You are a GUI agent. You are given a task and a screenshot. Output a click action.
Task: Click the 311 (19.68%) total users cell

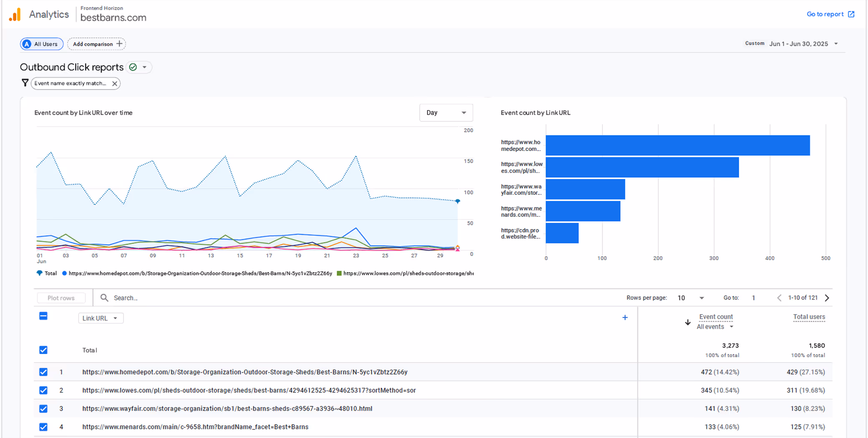click(x=806, y=390)
